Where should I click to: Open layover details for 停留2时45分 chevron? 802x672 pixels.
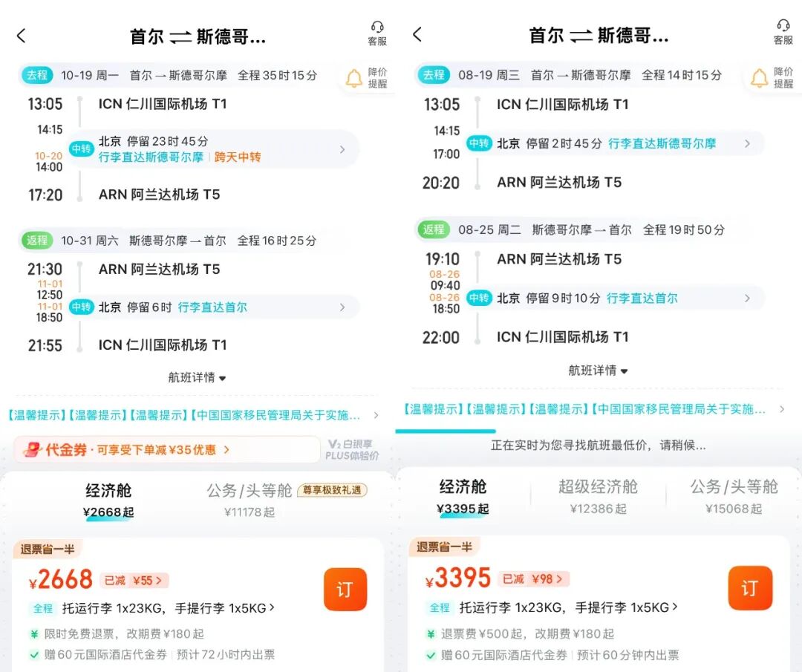tap(747, 143)
